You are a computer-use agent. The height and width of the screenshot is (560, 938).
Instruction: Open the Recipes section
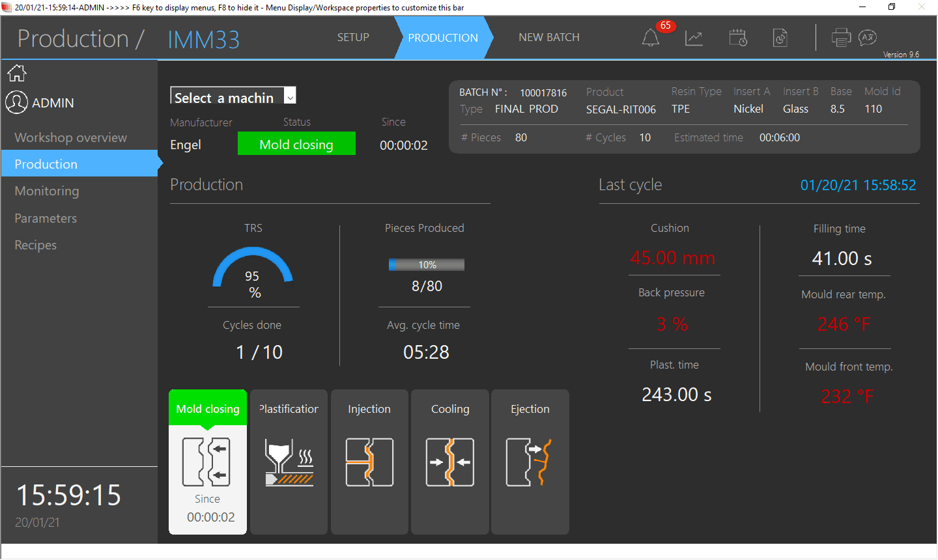pos(36,245)
